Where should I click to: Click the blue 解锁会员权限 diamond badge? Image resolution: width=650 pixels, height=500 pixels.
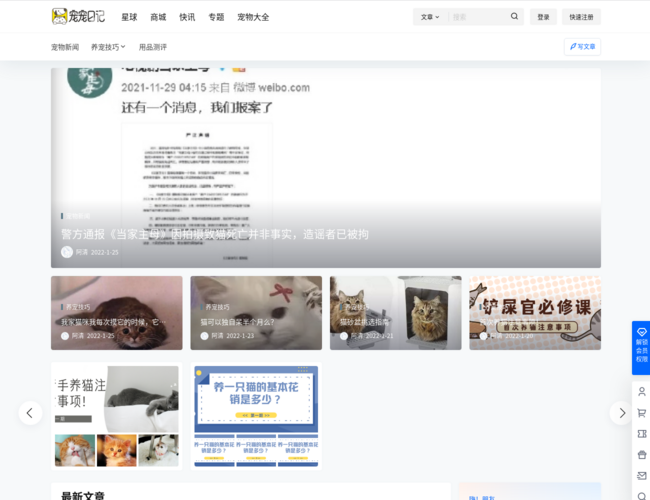[641, 347]
